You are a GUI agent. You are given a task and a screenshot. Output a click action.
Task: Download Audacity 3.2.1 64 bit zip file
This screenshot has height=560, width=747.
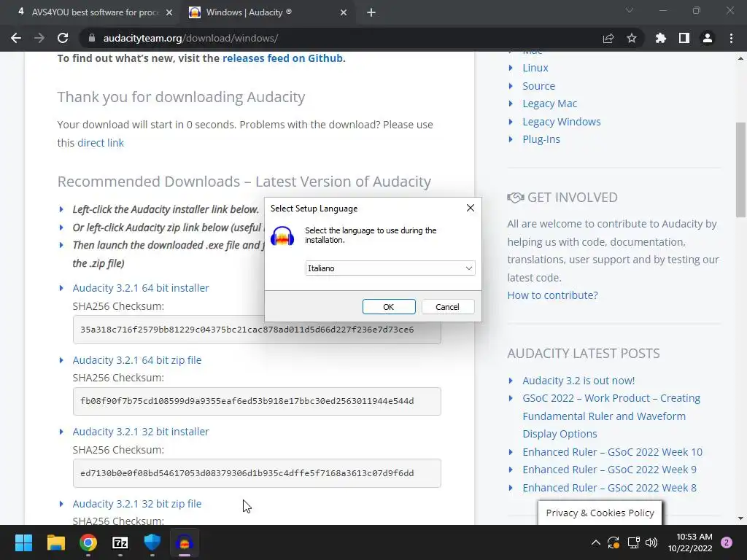(136, 360)
